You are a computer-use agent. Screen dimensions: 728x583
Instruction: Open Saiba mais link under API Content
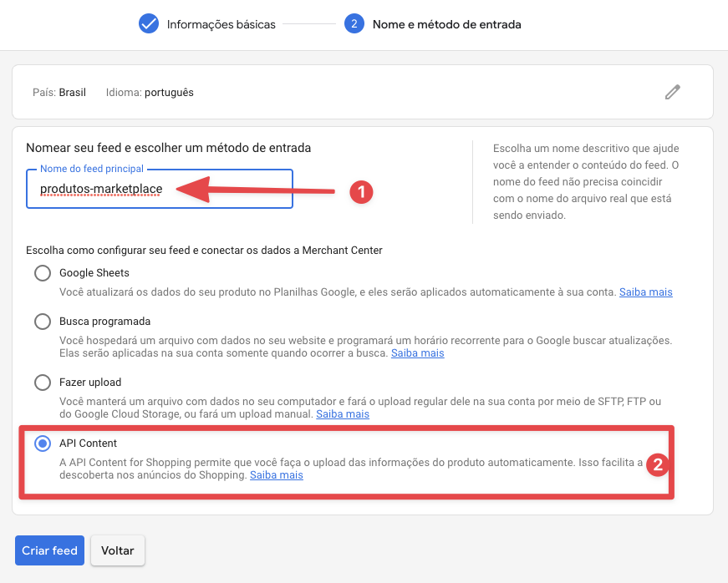[276, 475]
